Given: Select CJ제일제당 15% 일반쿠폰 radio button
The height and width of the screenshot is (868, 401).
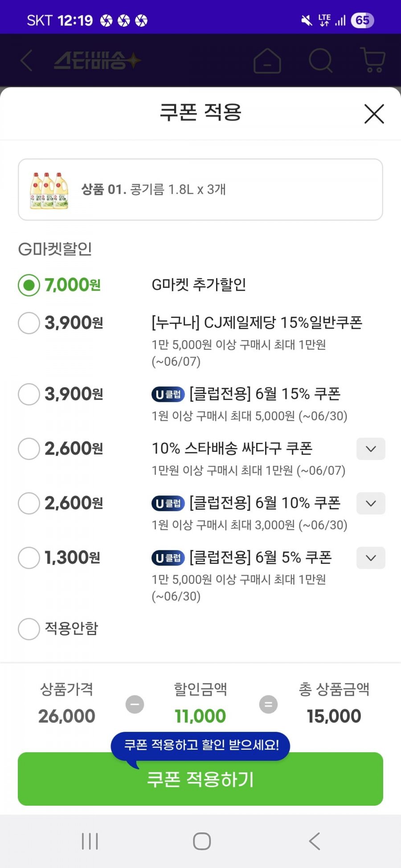Looking at the screenshot, I should tap(29, 323).
